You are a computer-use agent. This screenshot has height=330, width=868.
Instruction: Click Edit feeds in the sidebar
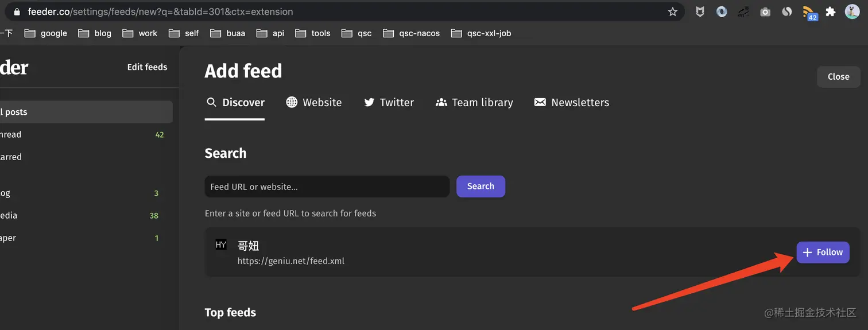[x=147, y=67]
